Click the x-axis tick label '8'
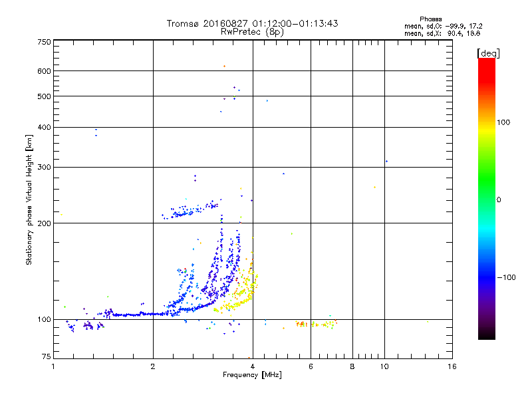 click(352, 366)
